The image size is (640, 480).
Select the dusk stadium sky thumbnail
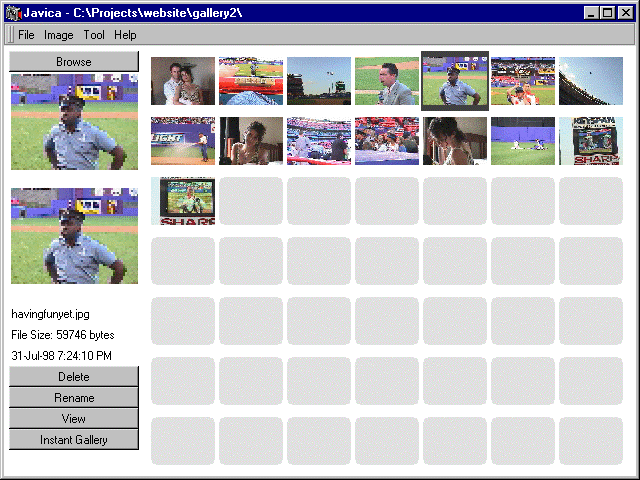pyautogui.click(x=319, y=81)
